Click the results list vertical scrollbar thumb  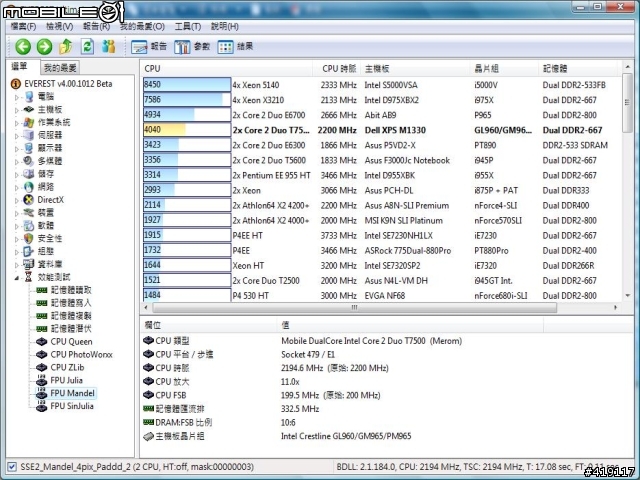[627, 102]
